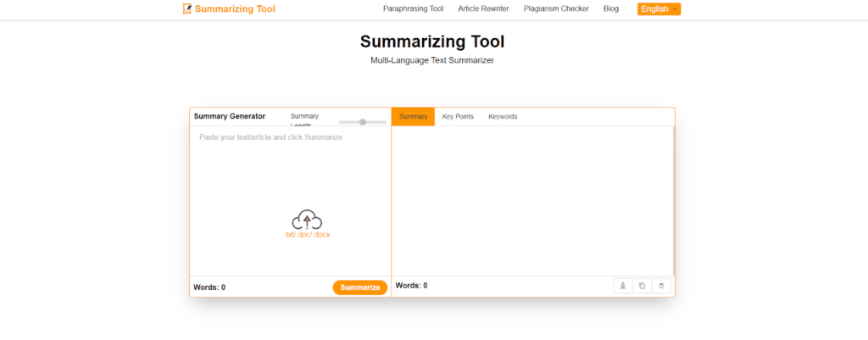The height and width of the screenshot is (340, 868).
Task: Open the English language dropdown
Action: click(659, 9)
